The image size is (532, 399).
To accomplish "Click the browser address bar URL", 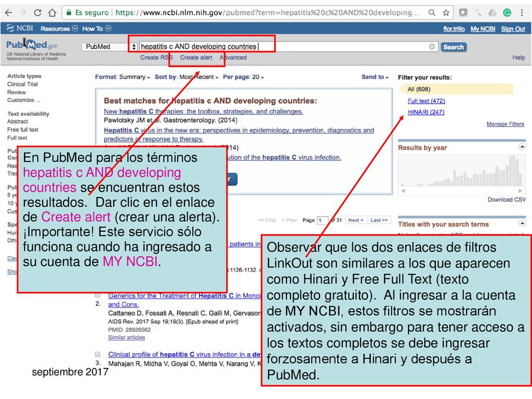I will 267,12.
